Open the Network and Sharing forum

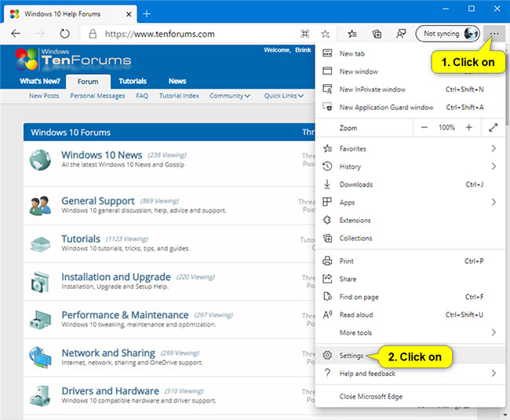click(108, 353)
